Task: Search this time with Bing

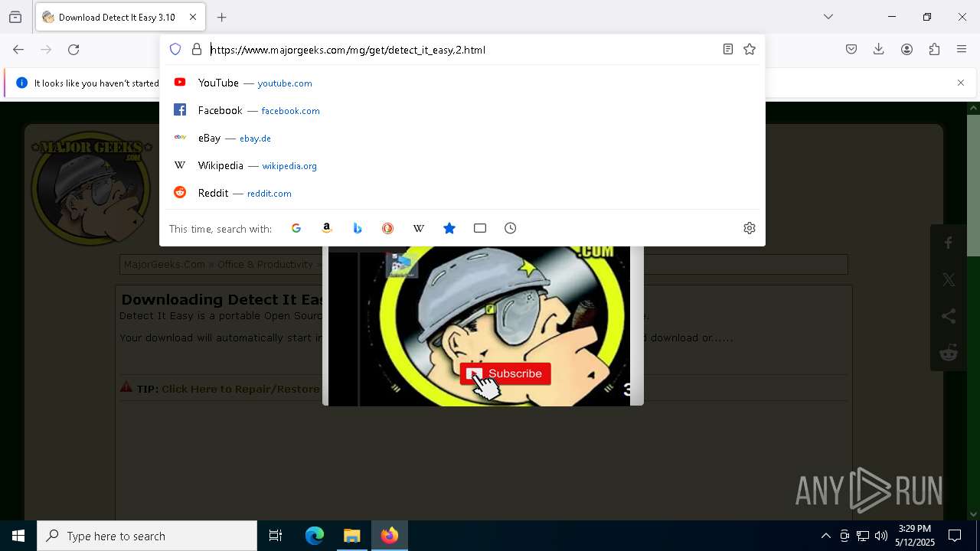Action: (358, 228)
